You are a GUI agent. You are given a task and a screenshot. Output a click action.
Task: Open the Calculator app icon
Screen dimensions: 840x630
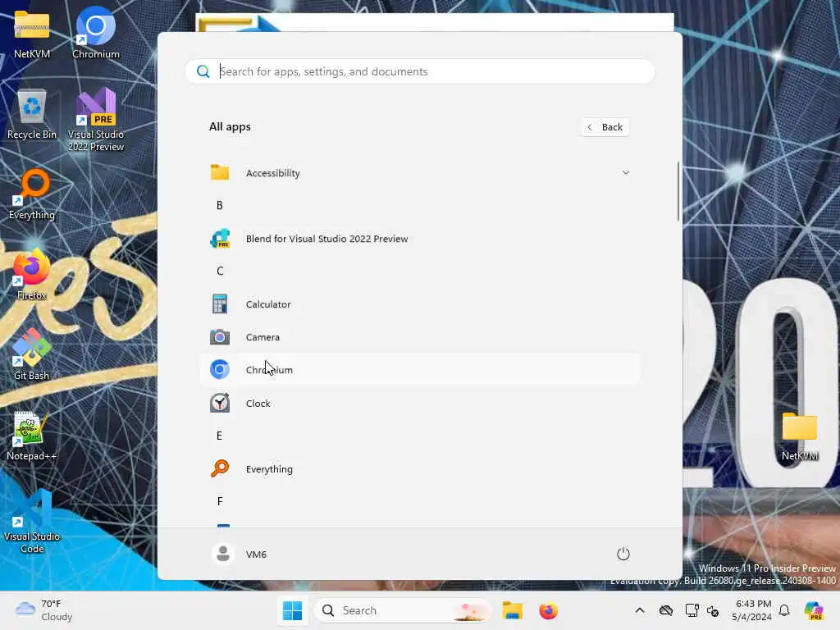pyautogui.click(x=220, y=304)
